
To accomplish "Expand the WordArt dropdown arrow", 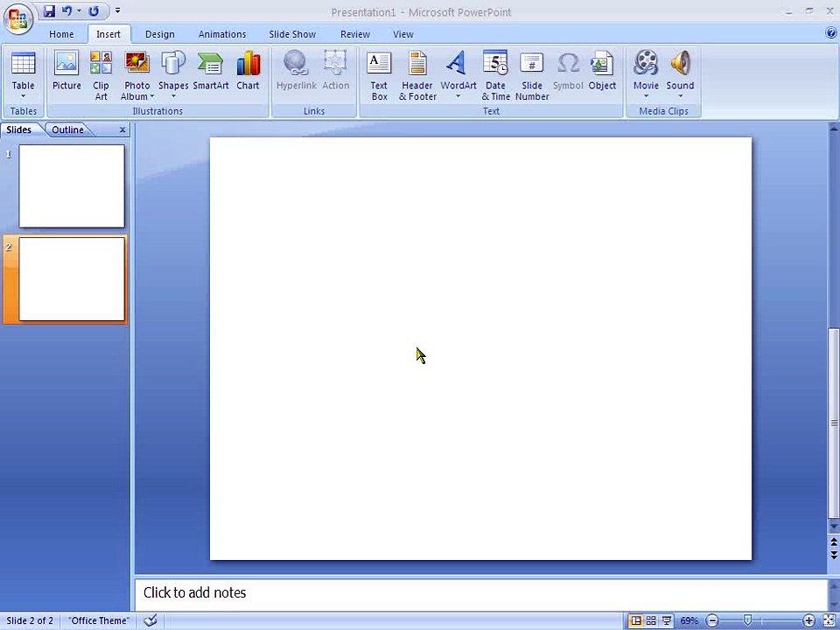I will pos(458,97).
